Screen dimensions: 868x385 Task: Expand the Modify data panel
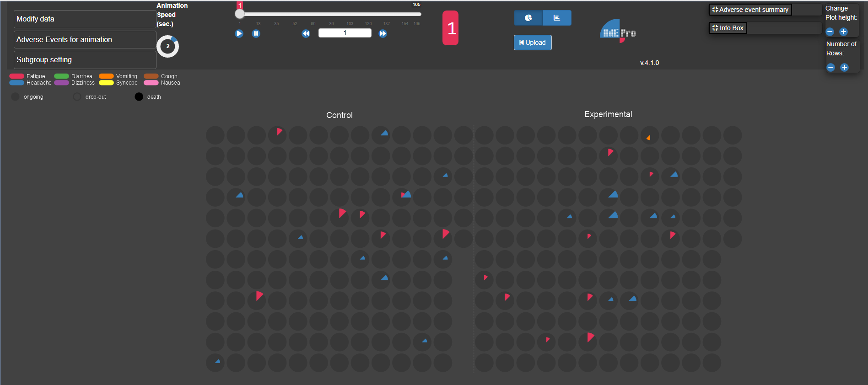pos(85,19)
